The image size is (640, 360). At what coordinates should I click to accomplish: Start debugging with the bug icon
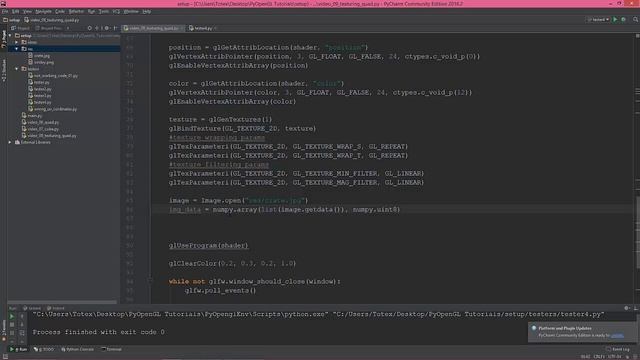tap(623, 20)
